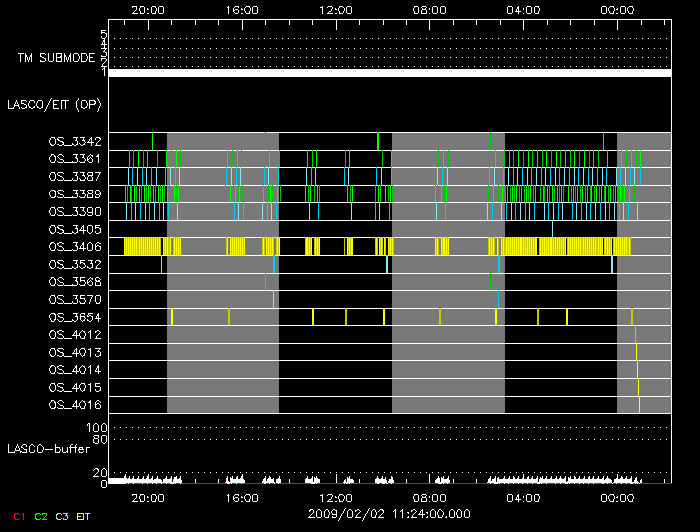Click the 2009/02/02 11:24:00.000 timestamp
This screenshot has width=700, height=532.
tap(389, 514)
